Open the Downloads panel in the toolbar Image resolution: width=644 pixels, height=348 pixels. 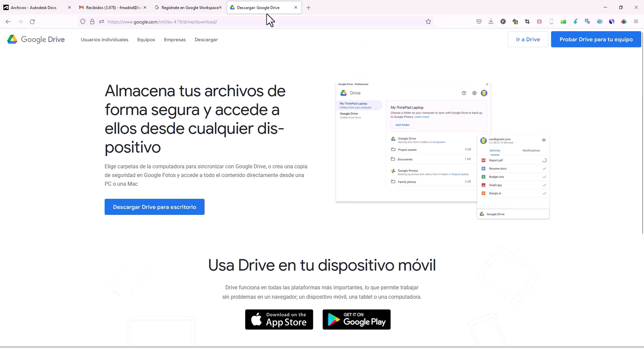click(491, 21)
